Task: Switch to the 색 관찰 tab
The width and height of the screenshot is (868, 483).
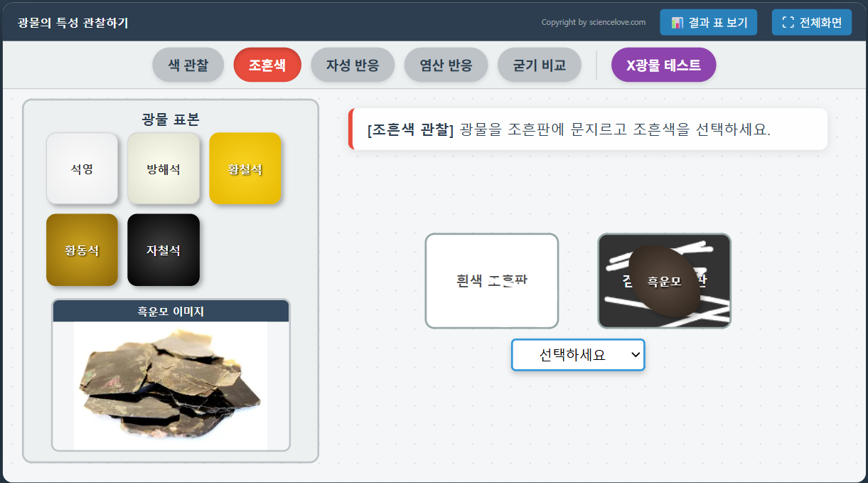Action: click(188, 65)
